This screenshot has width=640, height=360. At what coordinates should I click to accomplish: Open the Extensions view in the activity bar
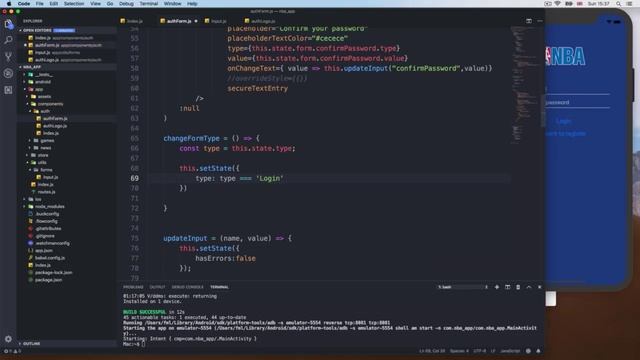[x=8, y=90]
